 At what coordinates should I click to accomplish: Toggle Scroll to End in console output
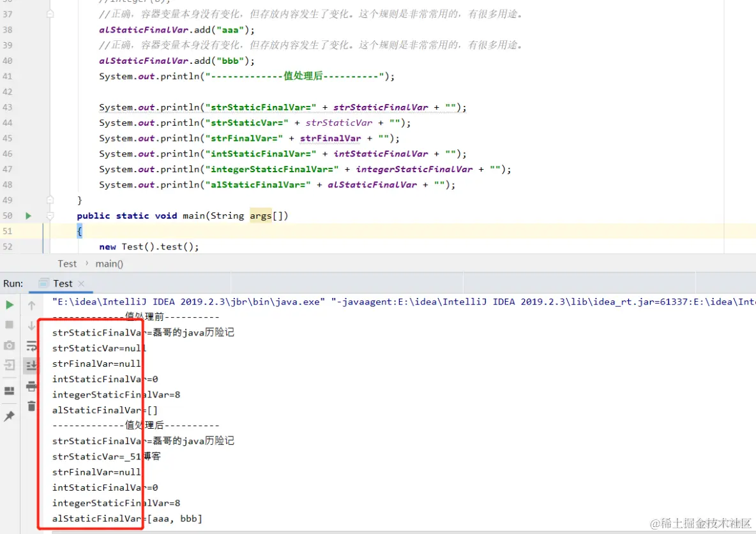31,365
